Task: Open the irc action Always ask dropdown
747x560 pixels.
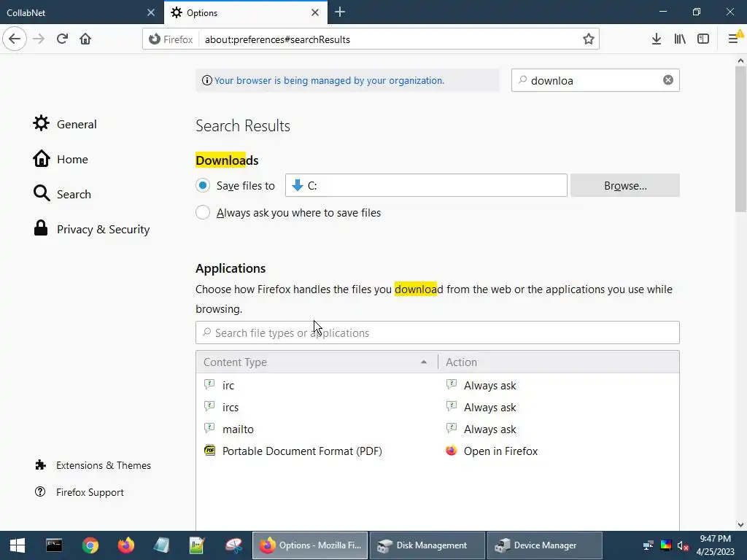Action: [558, 385]
